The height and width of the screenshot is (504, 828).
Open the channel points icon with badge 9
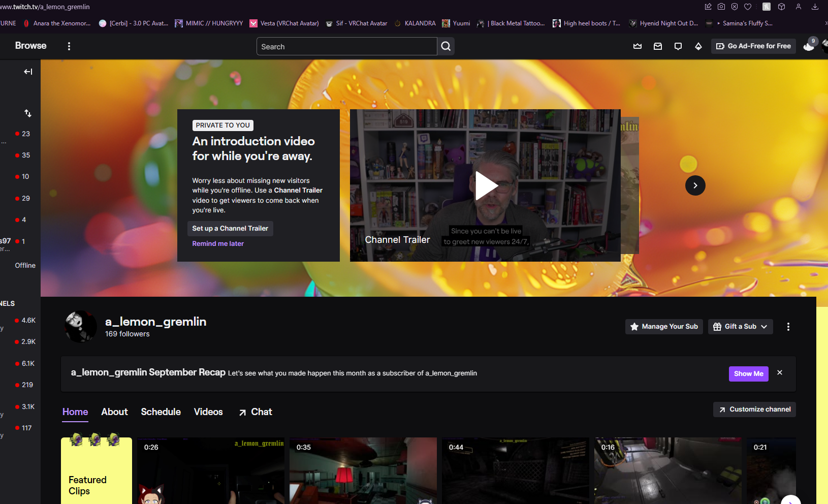coord(810,45)
